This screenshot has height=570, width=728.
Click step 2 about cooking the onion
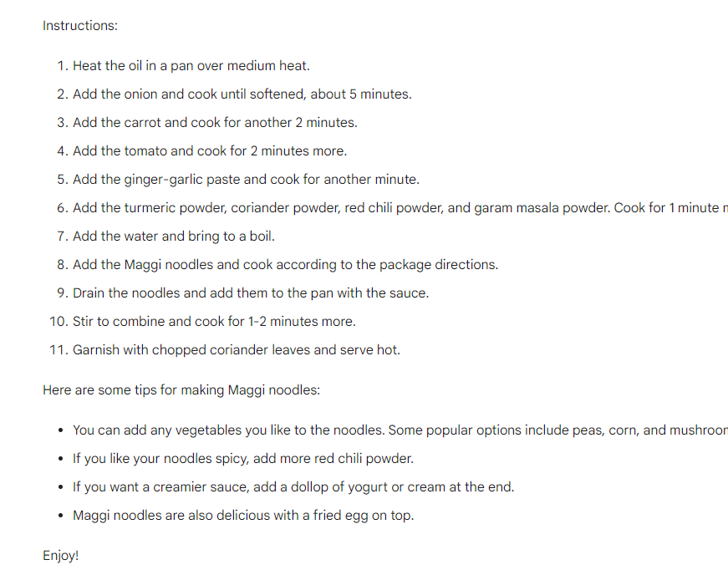click(x=242, y=94)
